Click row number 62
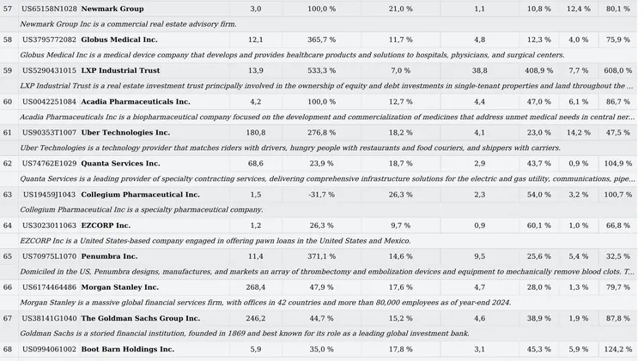Screen dimensions: 644x361 tap(8, 163)
